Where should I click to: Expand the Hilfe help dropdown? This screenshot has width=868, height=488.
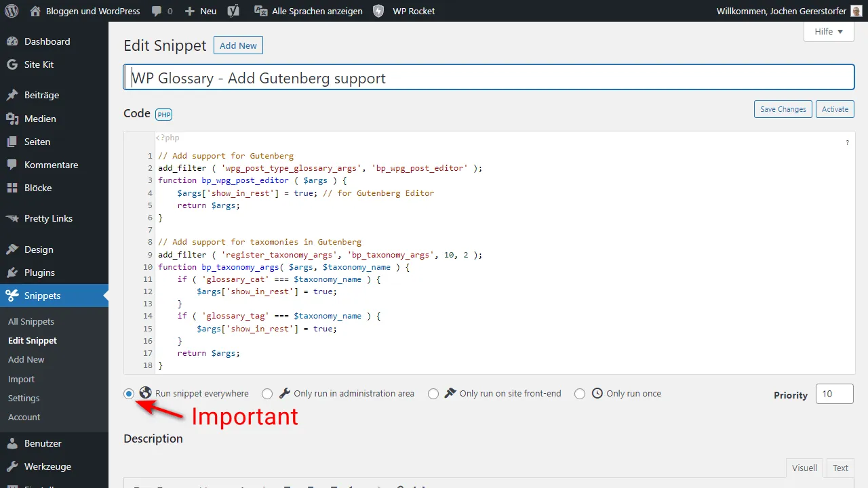coord(829,31)
